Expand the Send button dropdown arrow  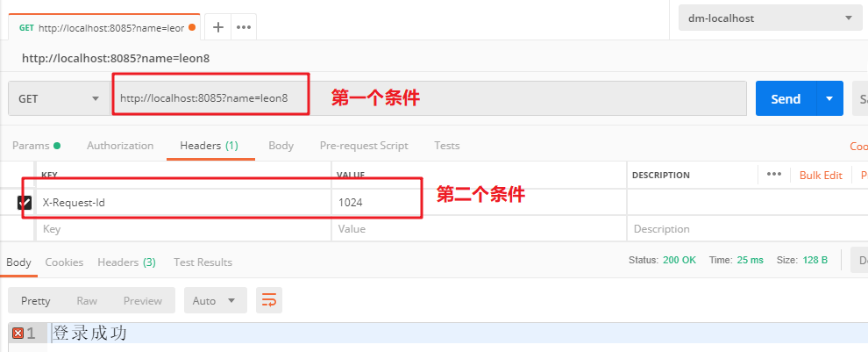pos(829,98)
